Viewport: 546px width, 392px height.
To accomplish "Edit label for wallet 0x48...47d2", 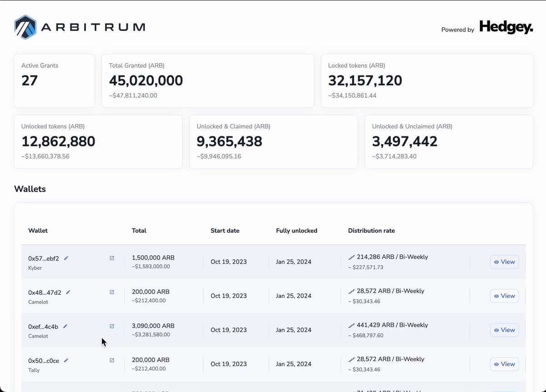I will tap(68, 292).
